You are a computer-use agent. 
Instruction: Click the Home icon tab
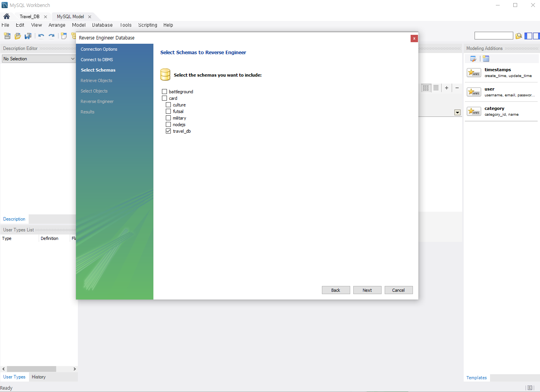[x=7, y=16]
